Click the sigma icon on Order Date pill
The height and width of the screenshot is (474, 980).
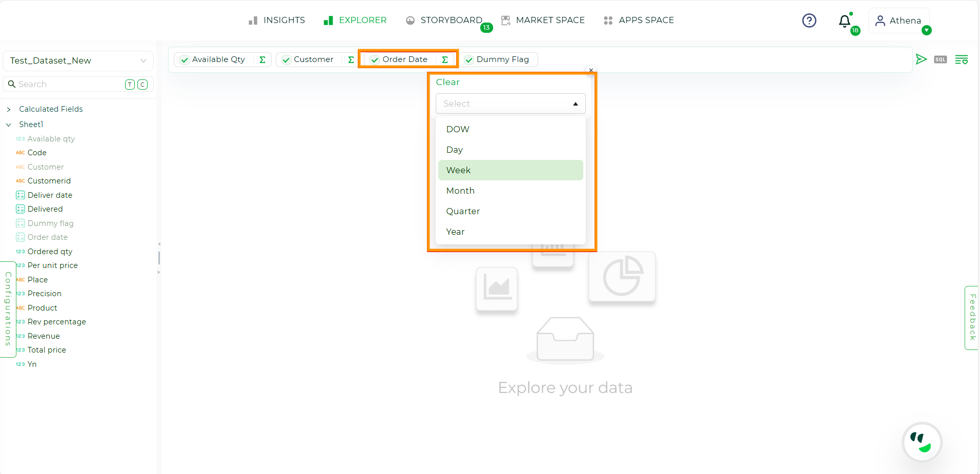(445, 59)
